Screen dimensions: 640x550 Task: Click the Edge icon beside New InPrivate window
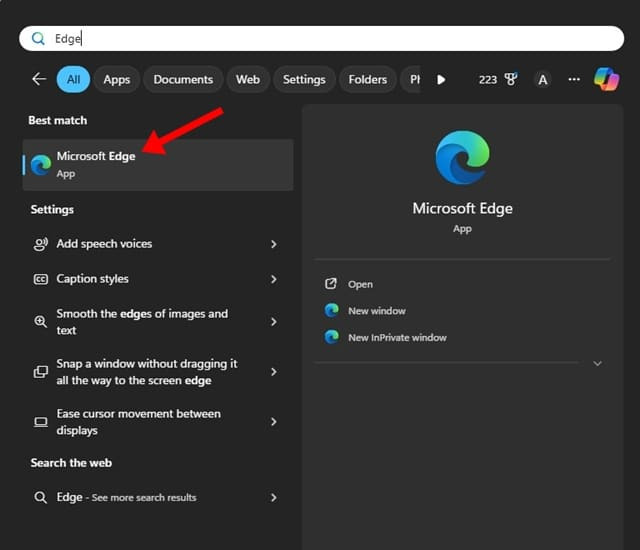pos(331,337)
